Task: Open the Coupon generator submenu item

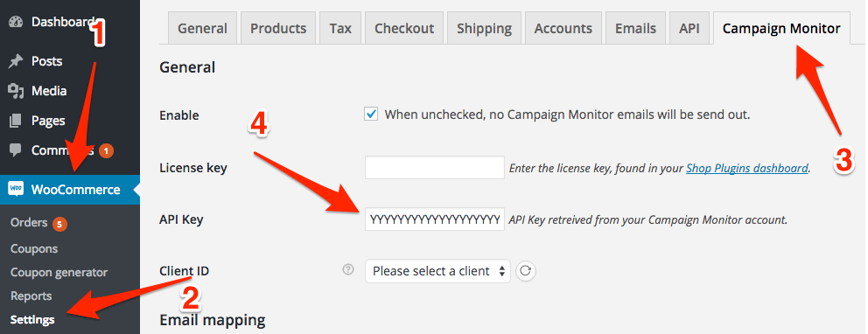Action: coord(59,273)
